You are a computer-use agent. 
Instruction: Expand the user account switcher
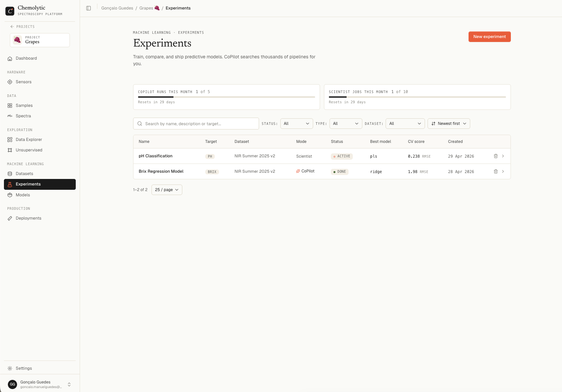[x=69, y=384]
